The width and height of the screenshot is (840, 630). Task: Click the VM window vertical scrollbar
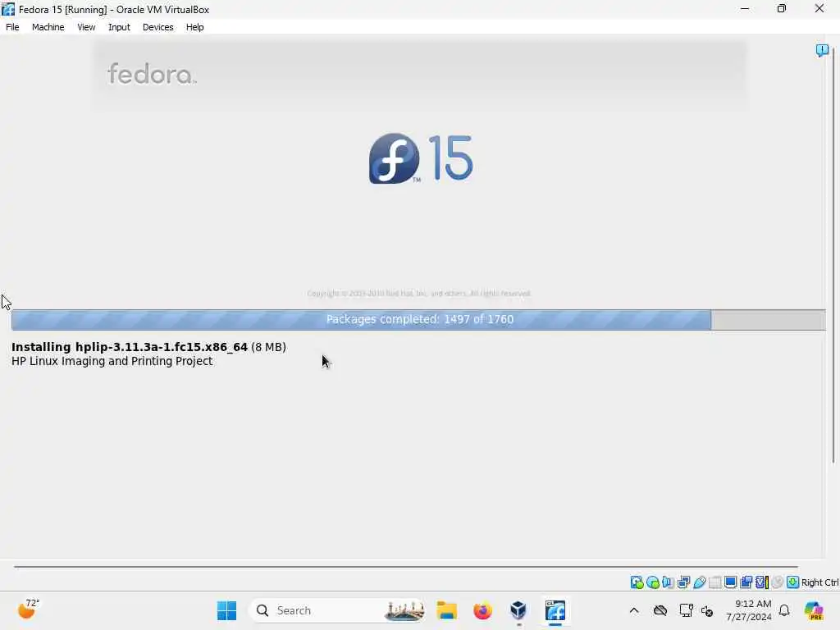[x=833, y=257]
